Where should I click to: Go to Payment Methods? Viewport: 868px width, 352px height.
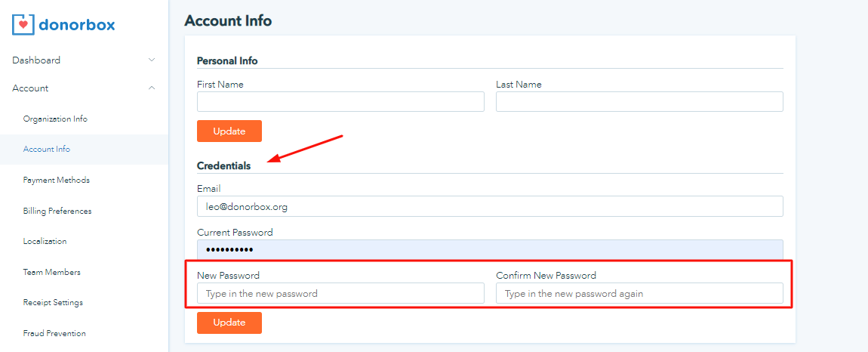[x=57, y=181]
